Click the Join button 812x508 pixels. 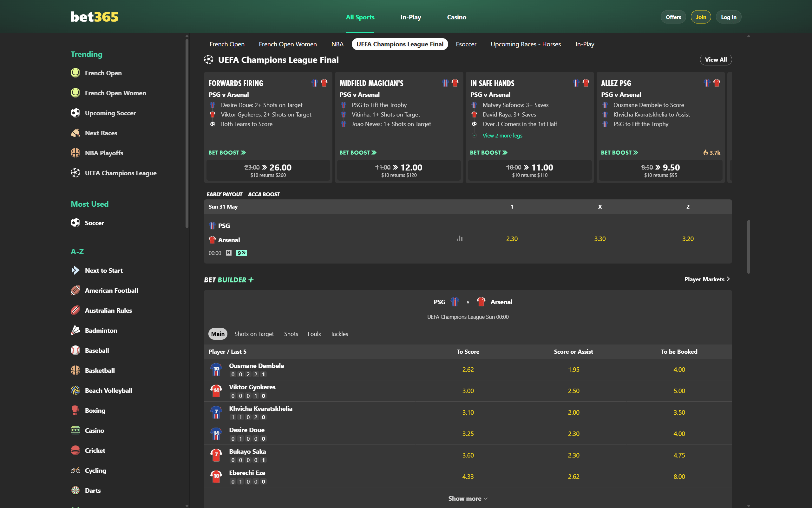pos(701,17)
